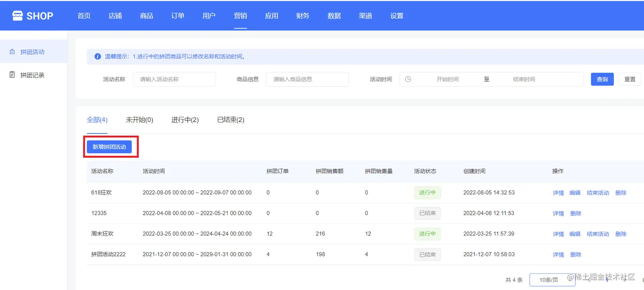Click the clock icon in 活动时间 field

[x=408, y=79]
